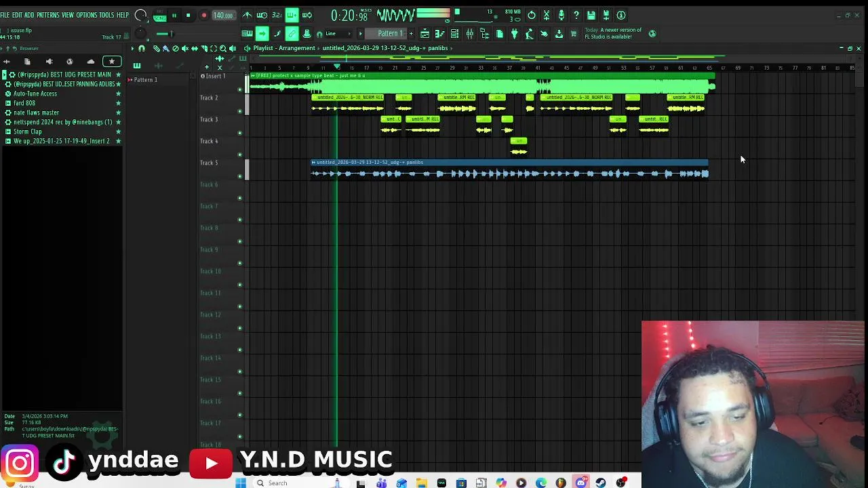Open the help question mark icon
The width and height of the screenshot is (868, 488).
(576, 15)
